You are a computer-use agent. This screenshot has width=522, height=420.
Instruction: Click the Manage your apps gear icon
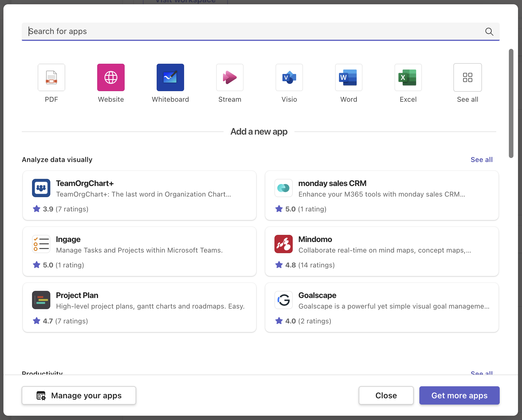41,396
